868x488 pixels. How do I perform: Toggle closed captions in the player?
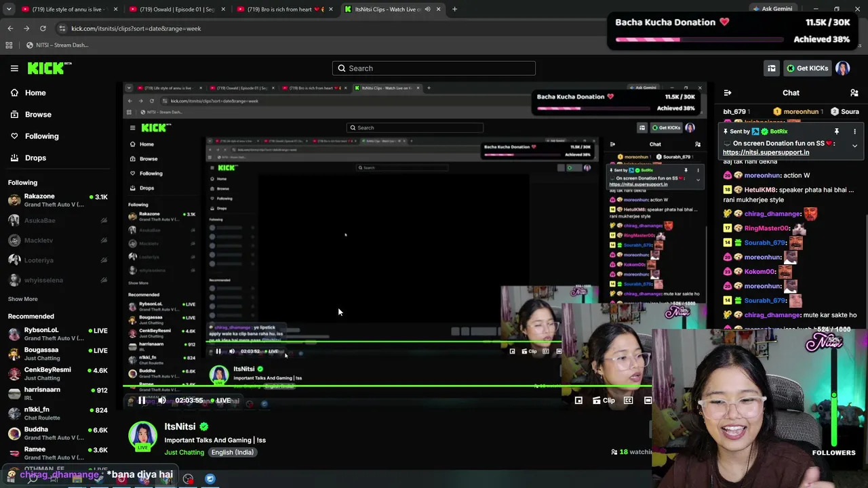coord(629,401)
